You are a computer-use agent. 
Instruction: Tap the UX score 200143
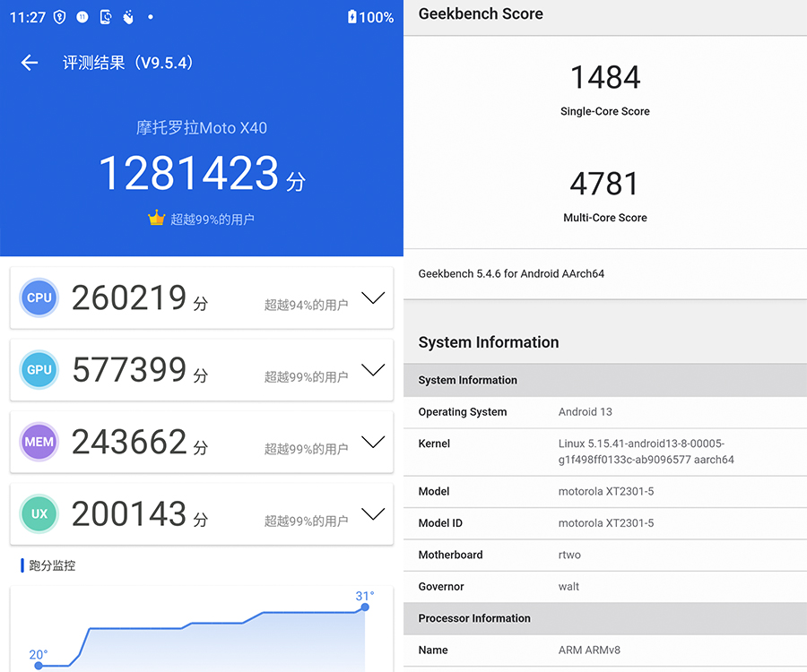coord(129,513)
